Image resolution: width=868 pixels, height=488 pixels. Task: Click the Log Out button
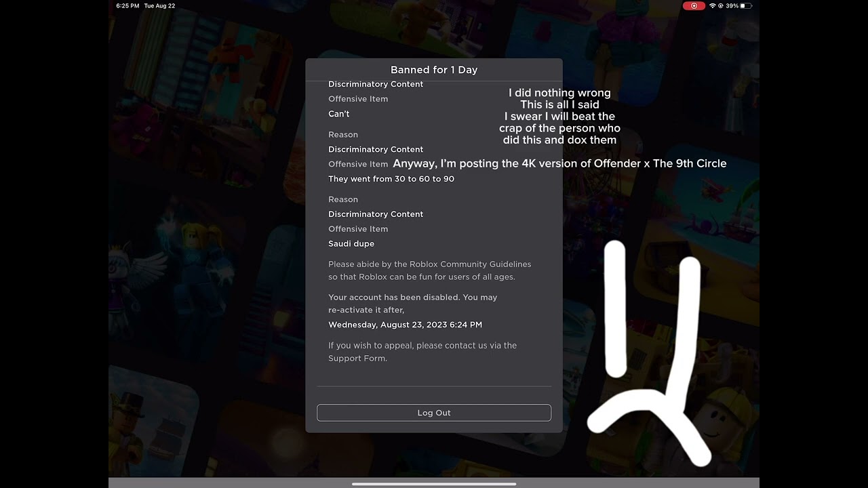tap(434, 413)
